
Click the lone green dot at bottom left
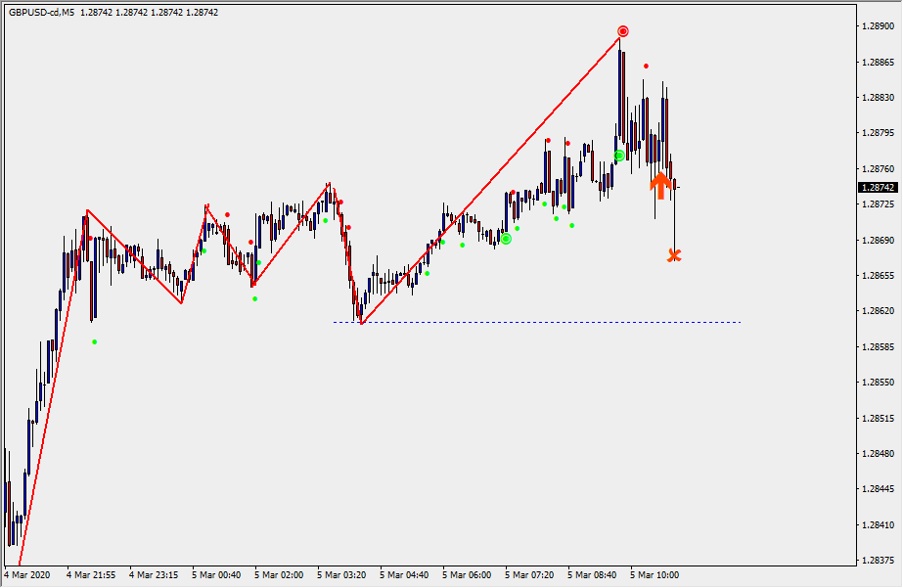click(95, 341)
